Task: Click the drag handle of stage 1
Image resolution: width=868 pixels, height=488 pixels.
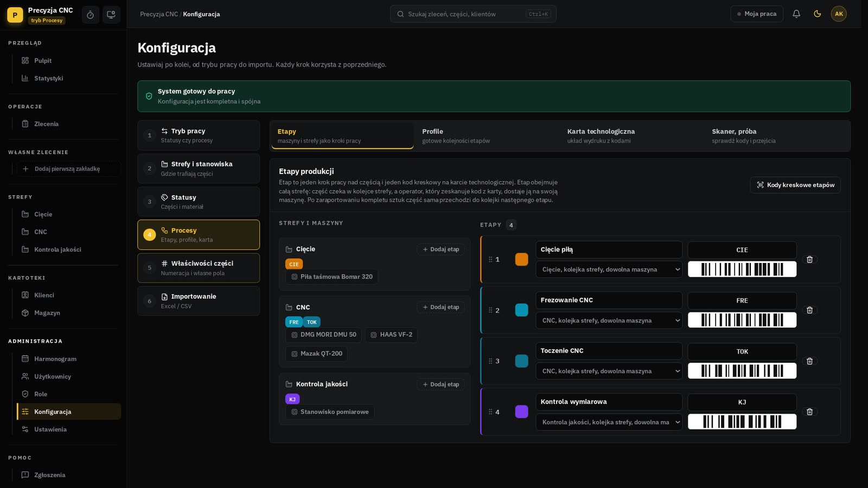Action: pos(490,259)
